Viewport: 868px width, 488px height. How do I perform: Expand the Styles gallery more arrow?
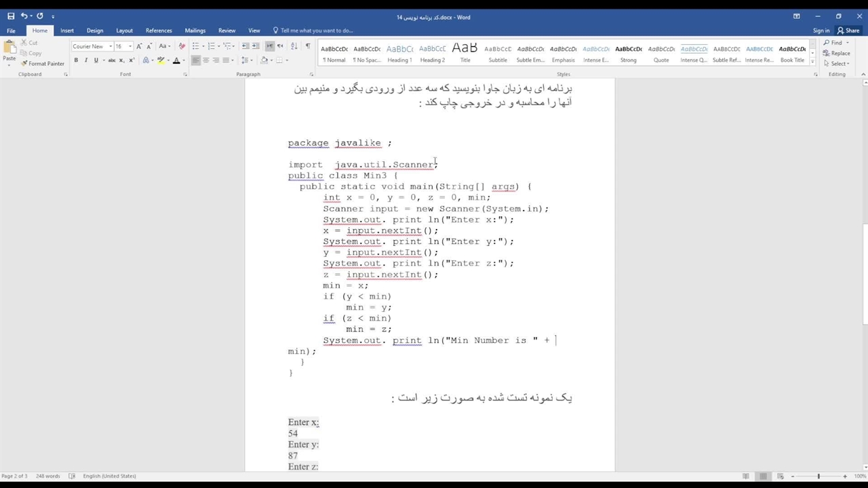(813, 62)
